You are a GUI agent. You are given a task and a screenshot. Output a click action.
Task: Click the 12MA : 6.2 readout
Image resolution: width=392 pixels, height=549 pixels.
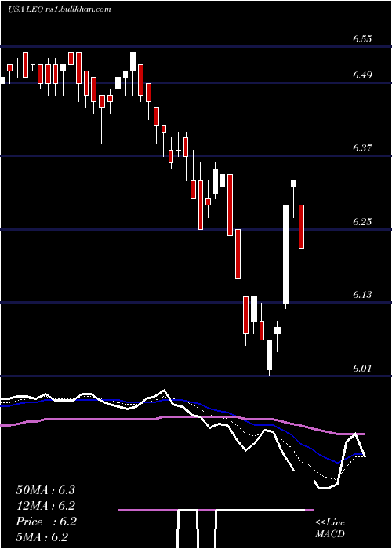tap(45, 506)
